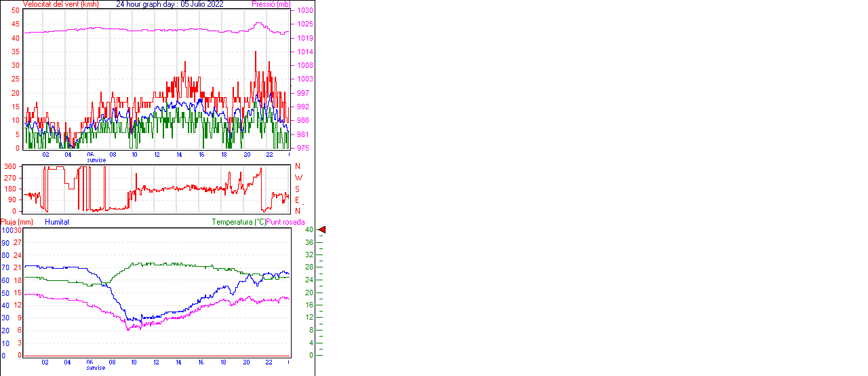Click the 'E' compass direction label
This screenshot has width=868, height=376.
click(298, 200)
